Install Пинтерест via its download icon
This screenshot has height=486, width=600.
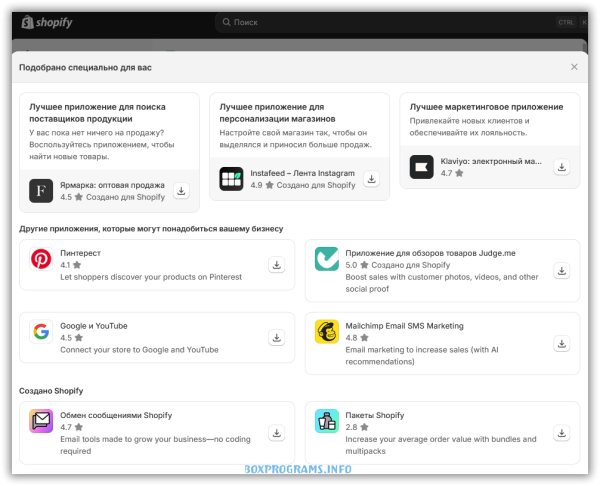click(x=276, y=264)
